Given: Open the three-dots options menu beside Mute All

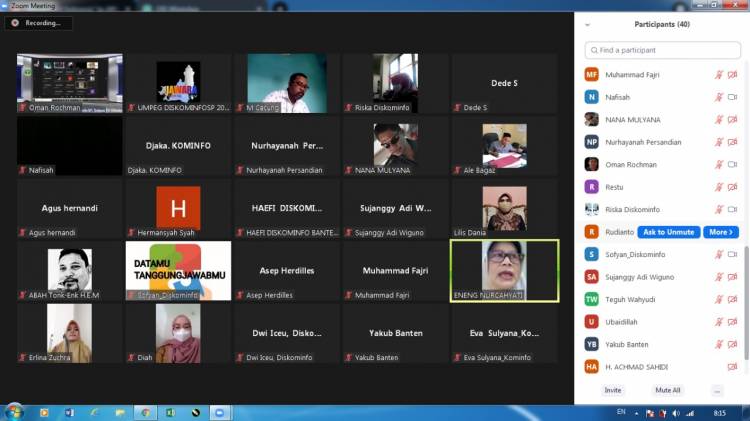Looking at the screenshot, I should point(716,390).
